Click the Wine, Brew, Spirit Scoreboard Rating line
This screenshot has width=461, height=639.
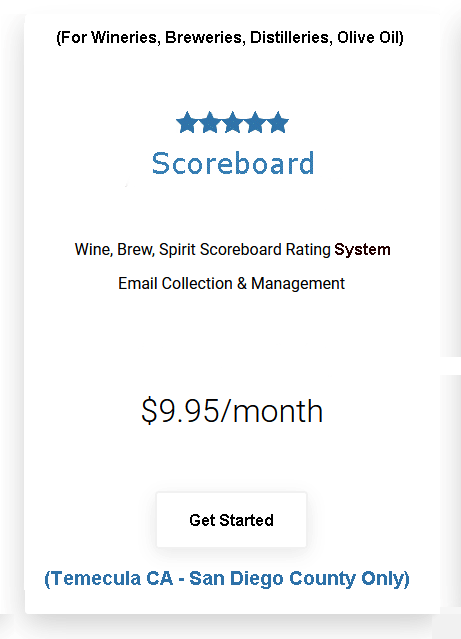(x=232, y=249)
